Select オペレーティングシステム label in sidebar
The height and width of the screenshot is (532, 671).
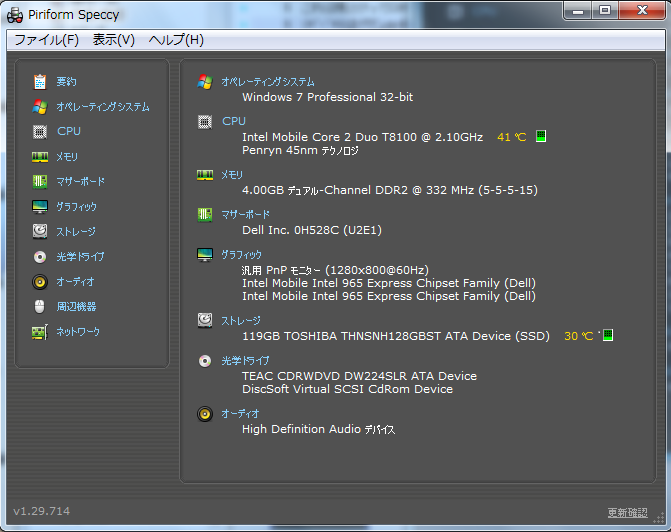[x=103, y=107]
